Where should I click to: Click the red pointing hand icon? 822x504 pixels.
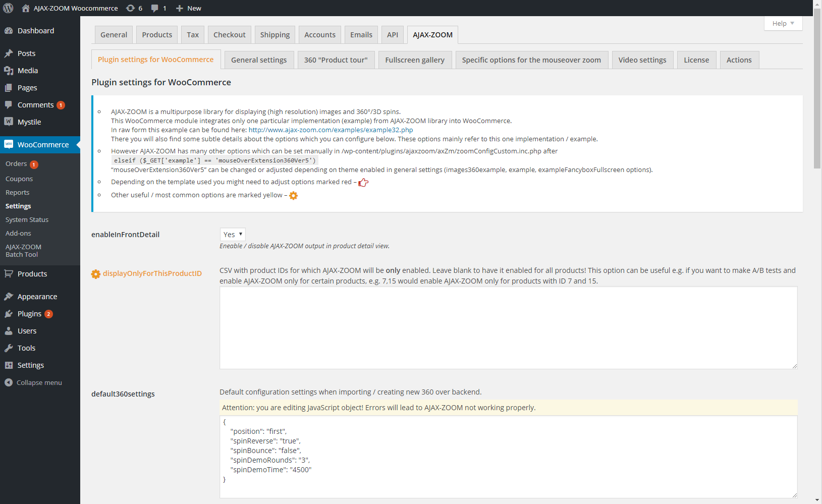[x=363, y=182]
